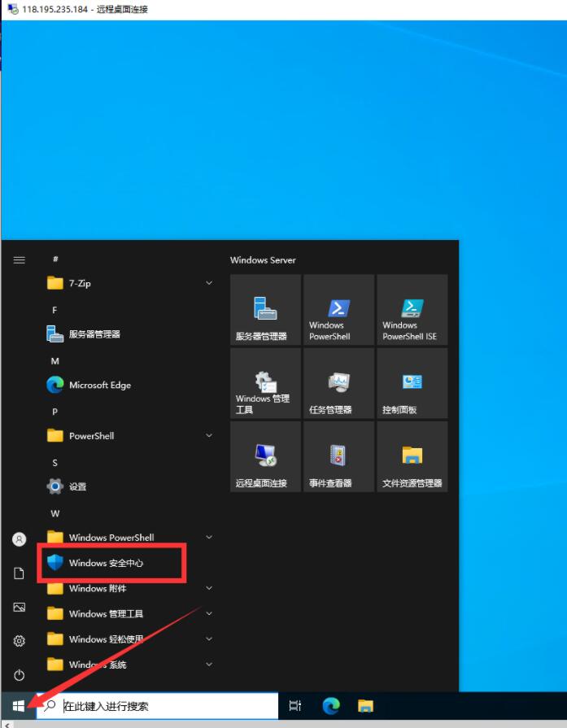Open the Windows PowerShell folder entry
The image size is (567, 728).
tap(130, 537)
